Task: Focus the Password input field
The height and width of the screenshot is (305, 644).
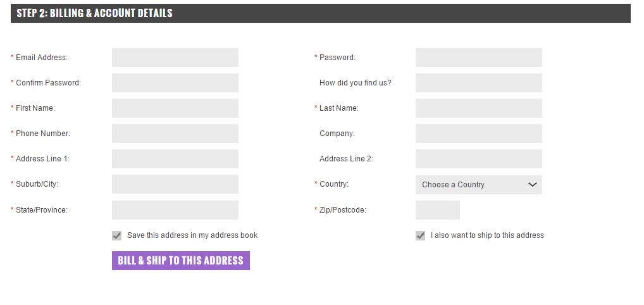Action: (478, 58)
